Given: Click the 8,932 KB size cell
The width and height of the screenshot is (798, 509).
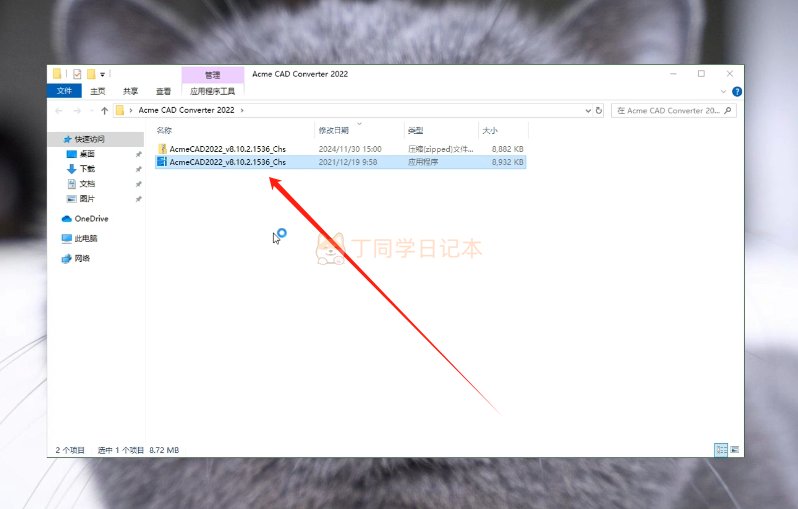Looking at the screenshot, I should [507, 162].
